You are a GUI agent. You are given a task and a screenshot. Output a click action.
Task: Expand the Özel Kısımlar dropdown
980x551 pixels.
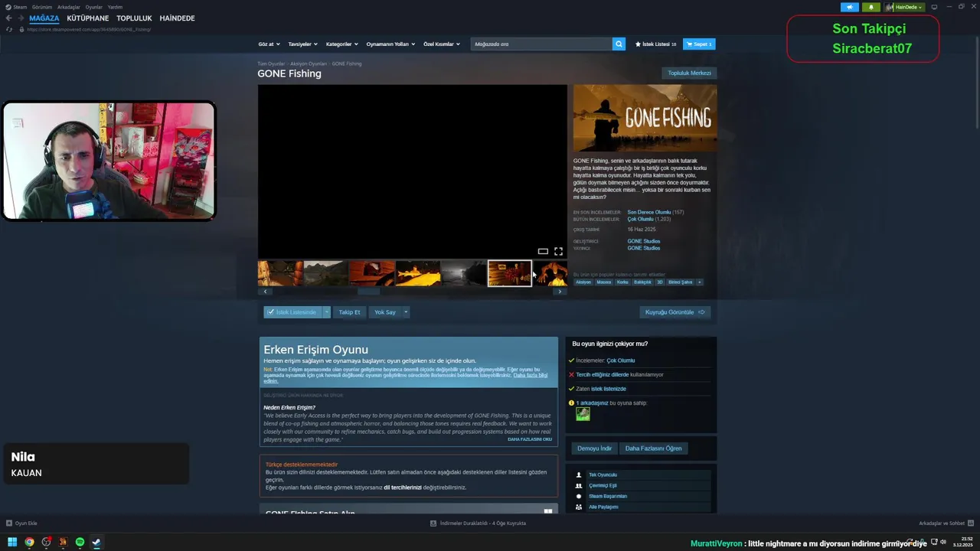click(x=442, y=44)
